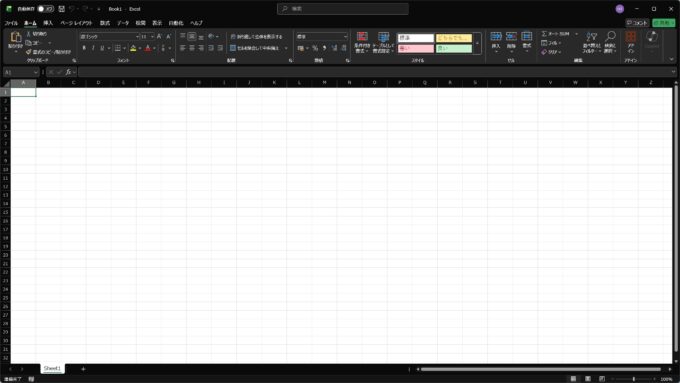Decrease the cell indent
This screenshot has height=383, width=680.
point(211,48)
